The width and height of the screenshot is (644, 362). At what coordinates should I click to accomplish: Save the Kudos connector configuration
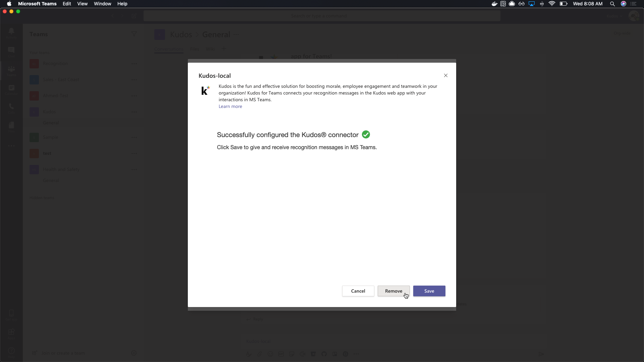point(429,291)
